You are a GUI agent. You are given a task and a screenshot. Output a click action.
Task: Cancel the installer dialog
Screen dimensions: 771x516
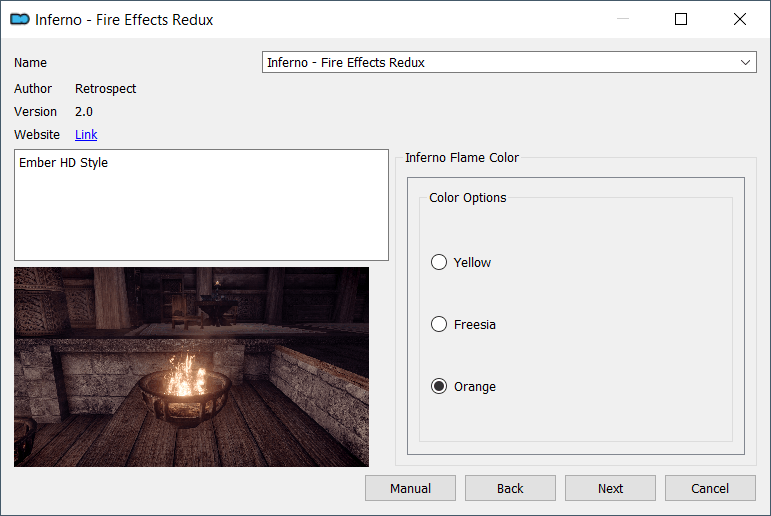coord(710,488)
